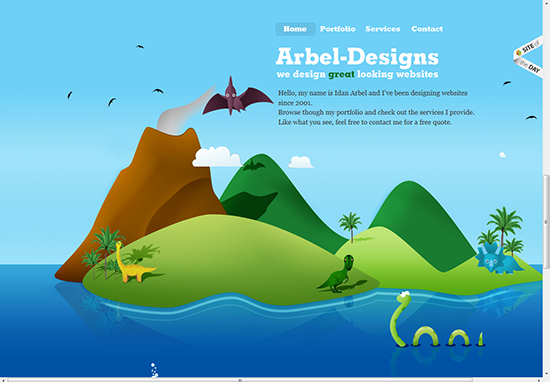Screen dimensions: 550x382
Task: Click the vertical scrollbar thumb
Action: (x=546, y=222)
